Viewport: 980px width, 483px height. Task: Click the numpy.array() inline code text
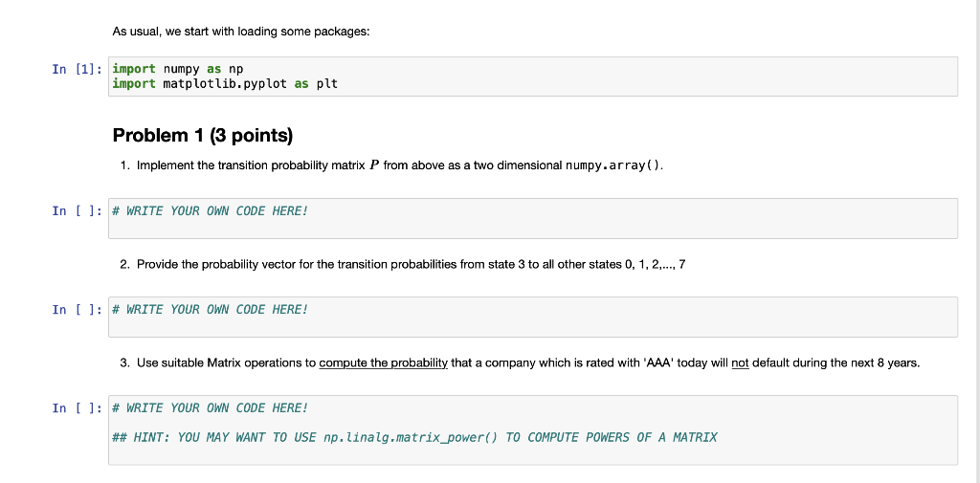click(613, 165)
